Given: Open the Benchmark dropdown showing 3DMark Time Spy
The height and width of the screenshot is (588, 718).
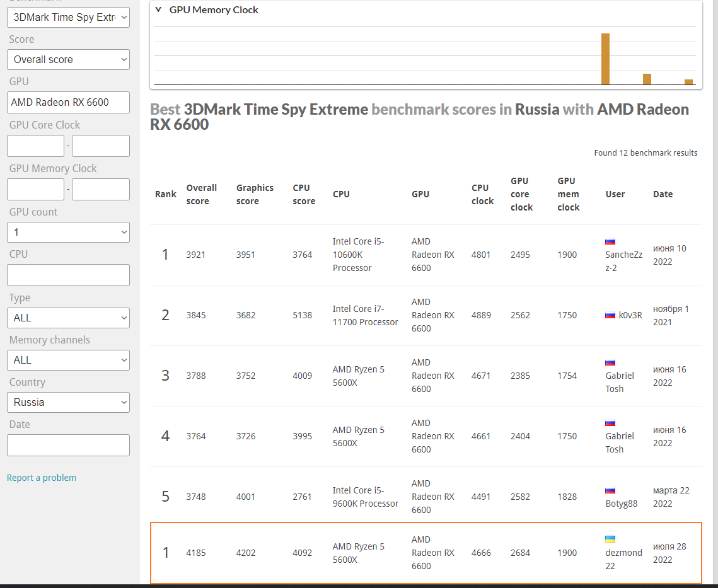Looking at the screenshot, I should (x=68, y=18).
